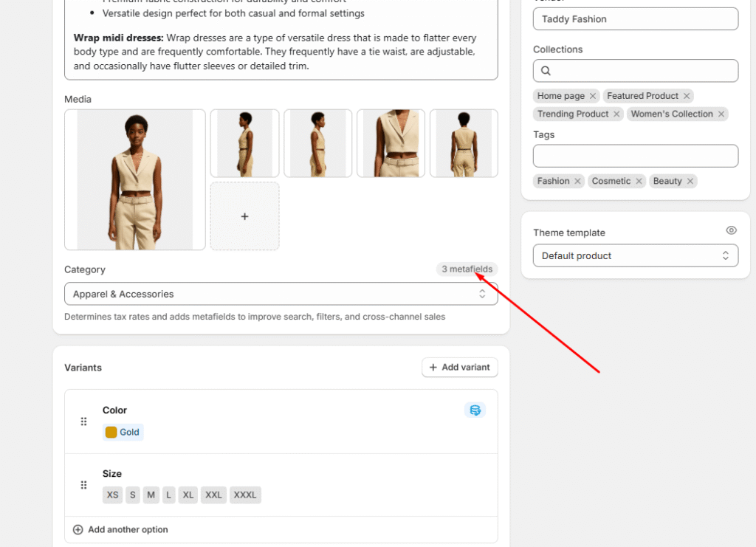
Task: Select the XL size chip
Action: click(188, 495)
